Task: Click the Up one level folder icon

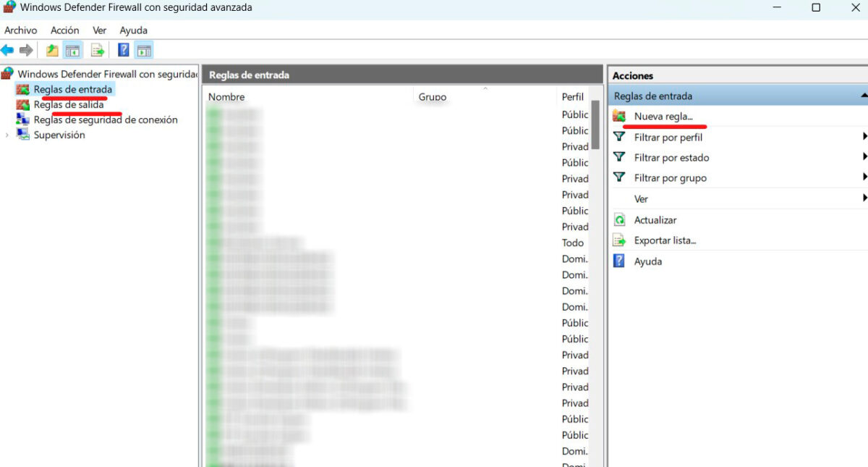Action: (52, 50)
